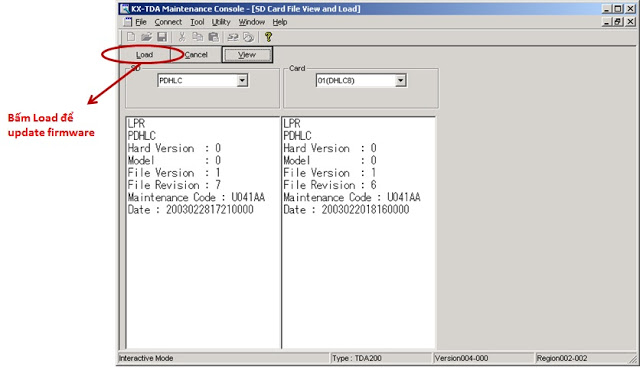Image resolution: width=640 pixels, height=377 pixels.
Task: Open the Tool menu
Action: pyautogui.click(x=197, y=22)
